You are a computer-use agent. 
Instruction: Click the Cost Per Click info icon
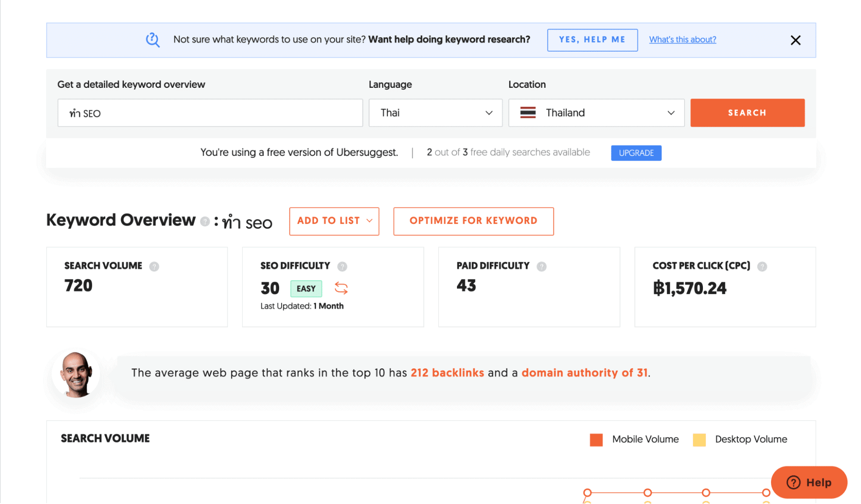762,266
